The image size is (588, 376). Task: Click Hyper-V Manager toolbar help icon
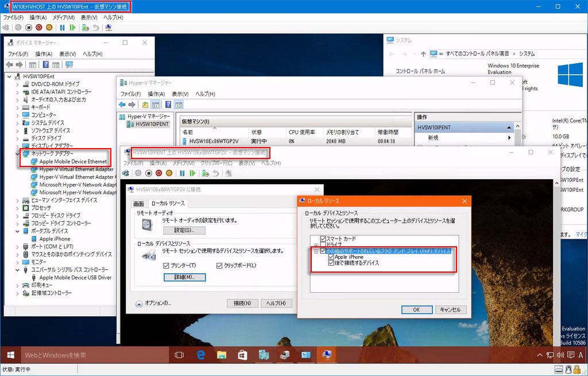[168, 104]
